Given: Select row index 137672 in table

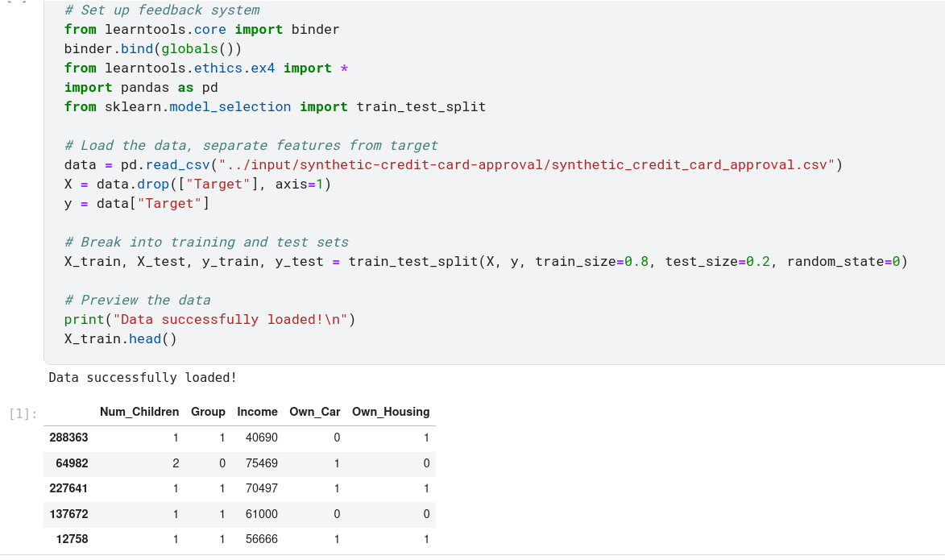Looking at the screenshot, I should [x=68, y=514].
